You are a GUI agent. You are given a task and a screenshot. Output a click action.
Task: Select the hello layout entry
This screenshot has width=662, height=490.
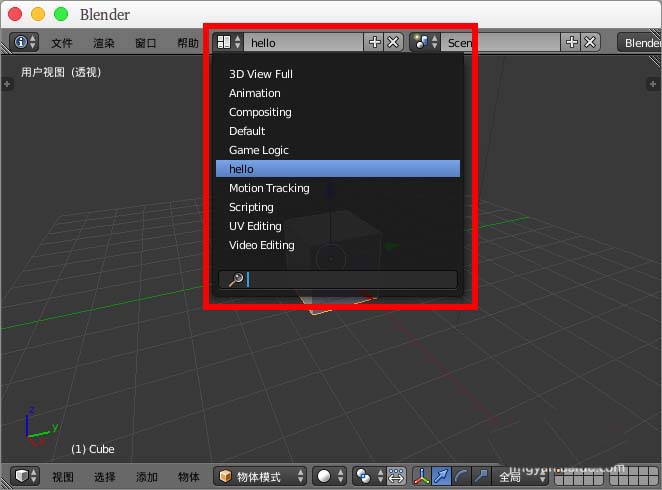[338, 169]
